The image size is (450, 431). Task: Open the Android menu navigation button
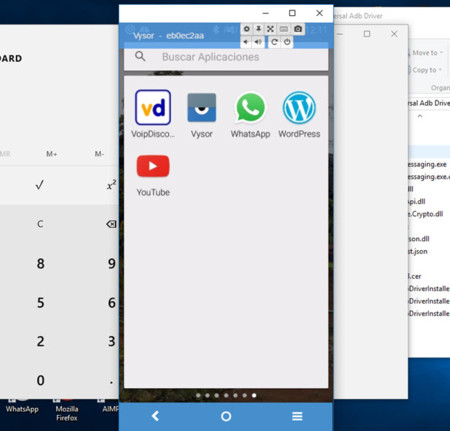point(297,416)
